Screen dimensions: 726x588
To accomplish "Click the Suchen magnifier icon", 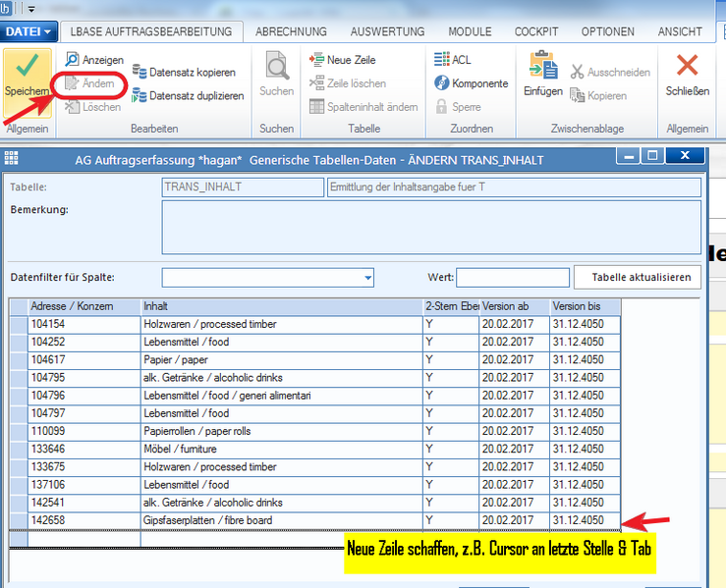I will click(277, 66).
